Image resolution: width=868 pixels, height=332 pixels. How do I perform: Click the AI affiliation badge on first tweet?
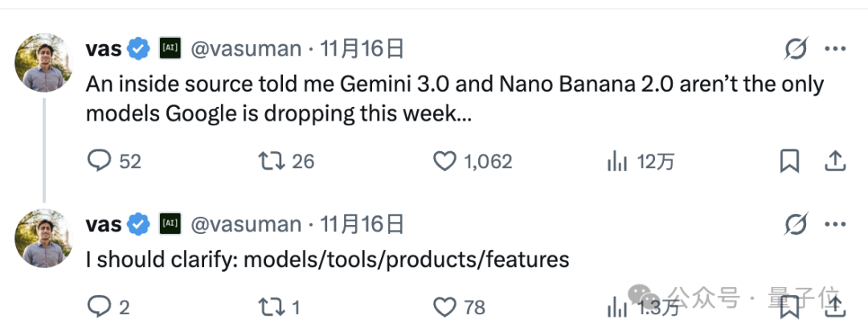click(170, 49)
